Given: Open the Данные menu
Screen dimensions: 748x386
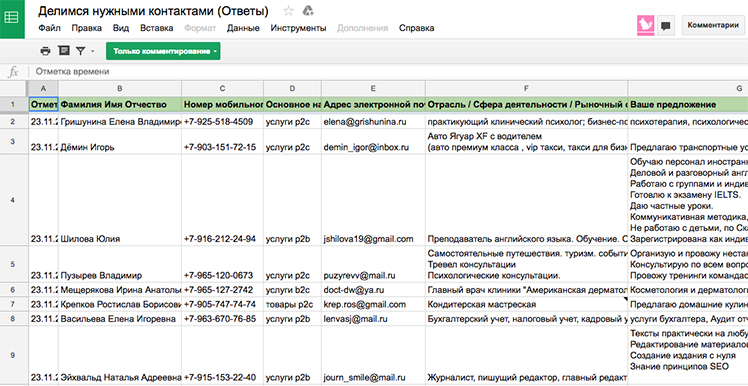Looking at the screenshot, I should (x=243, y=28).
